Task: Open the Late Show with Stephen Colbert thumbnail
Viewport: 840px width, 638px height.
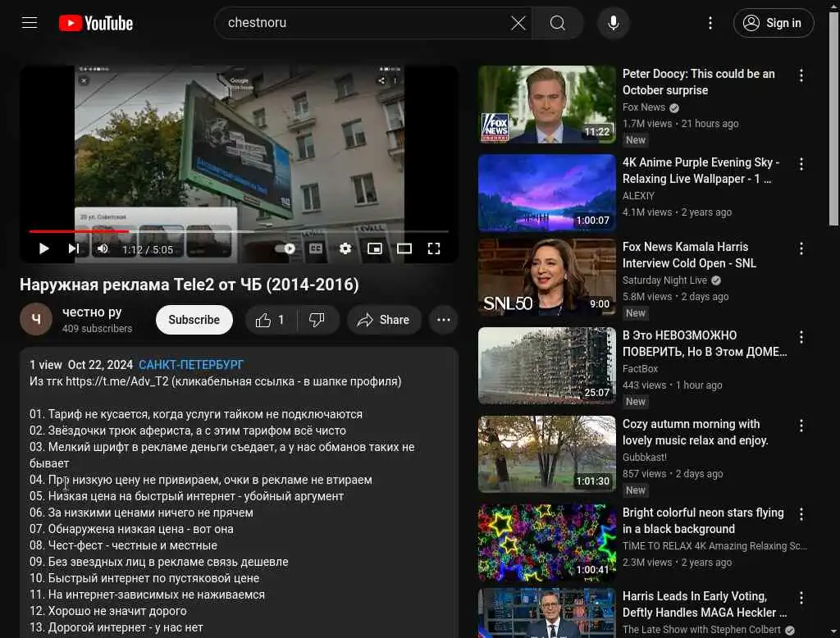Action: [x=547, y=613]
